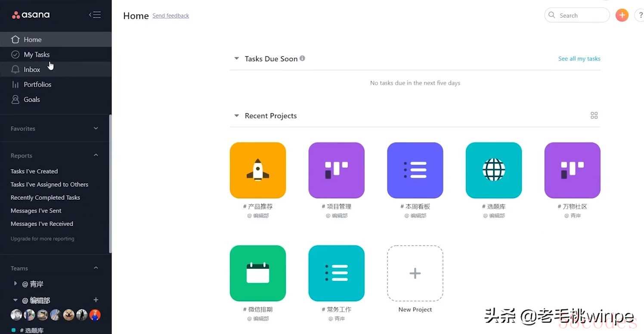Click the See all my tasks link
644x334 pixels.
click(579, 59)
